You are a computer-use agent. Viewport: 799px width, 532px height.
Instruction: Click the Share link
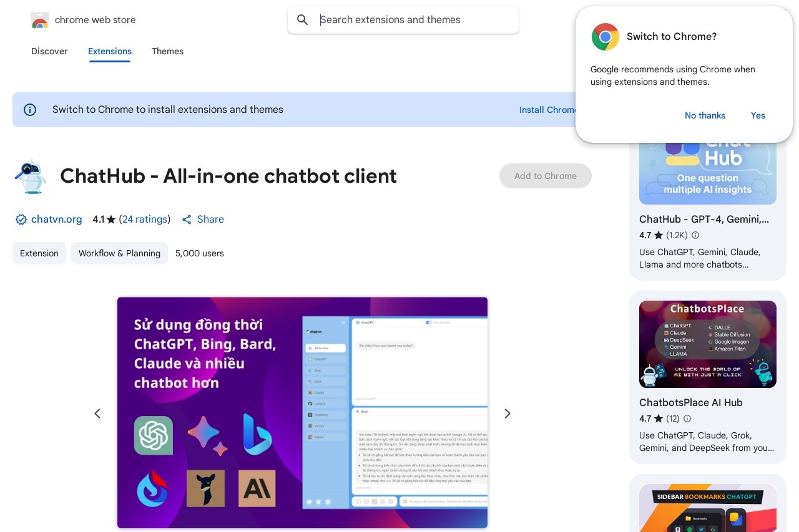click(210, 220)
